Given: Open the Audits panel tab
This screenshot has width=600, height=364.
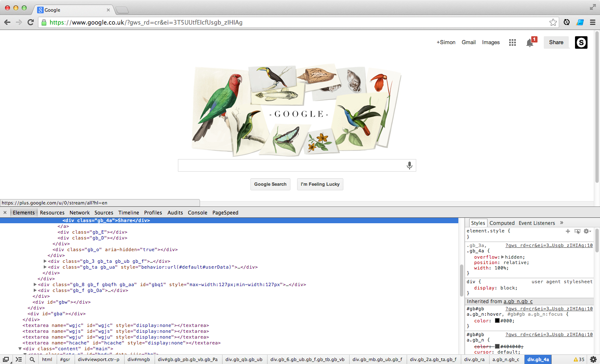Looking at the screenshot, I should [175, 212].
